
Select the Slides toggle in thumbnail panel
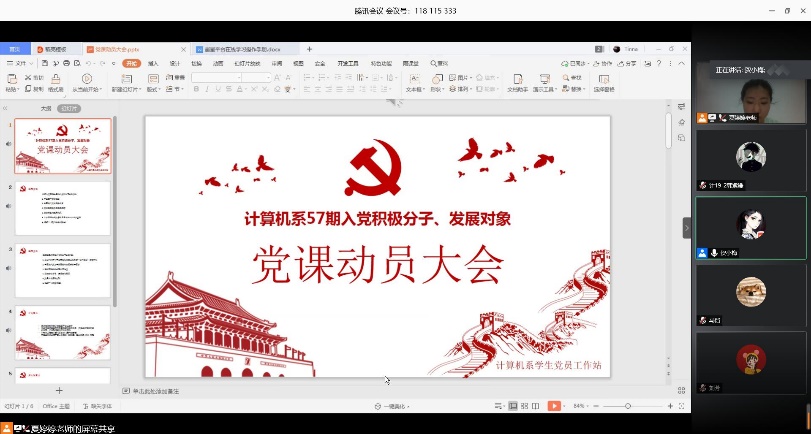[x=69, y=109]
